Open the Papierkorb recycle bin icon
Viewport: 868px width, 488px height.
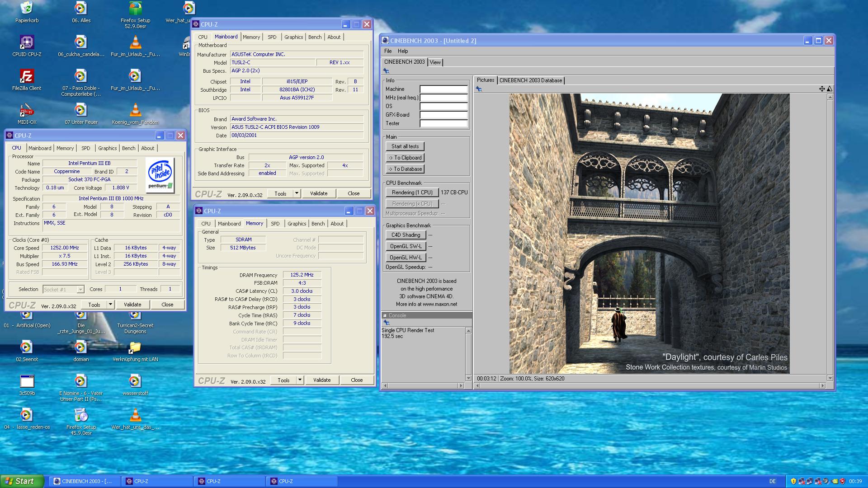[27, 8]
